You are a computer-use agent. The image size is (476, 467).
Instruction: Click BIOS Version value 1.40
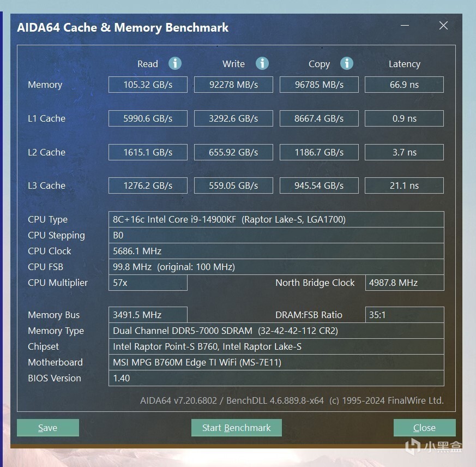tap(276, 378)
